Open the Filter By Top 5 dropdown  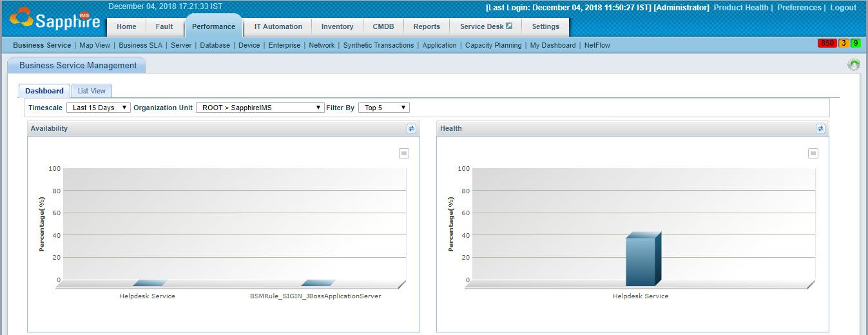pyautogui.click(x=383, y=108)
